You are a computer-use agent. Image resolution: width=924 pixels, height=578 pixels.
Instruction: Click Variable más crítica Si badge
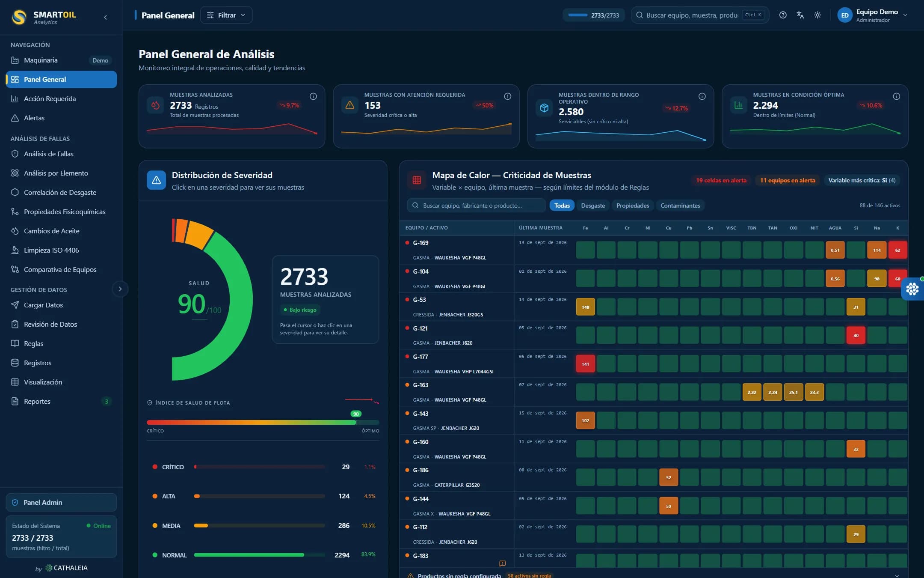(x=862, y=180)
